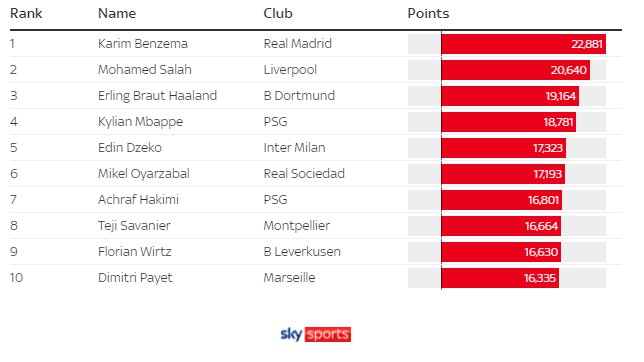644x362 pixels.
Task: Click Florian Wirtz's name
Action: [135, 251]
